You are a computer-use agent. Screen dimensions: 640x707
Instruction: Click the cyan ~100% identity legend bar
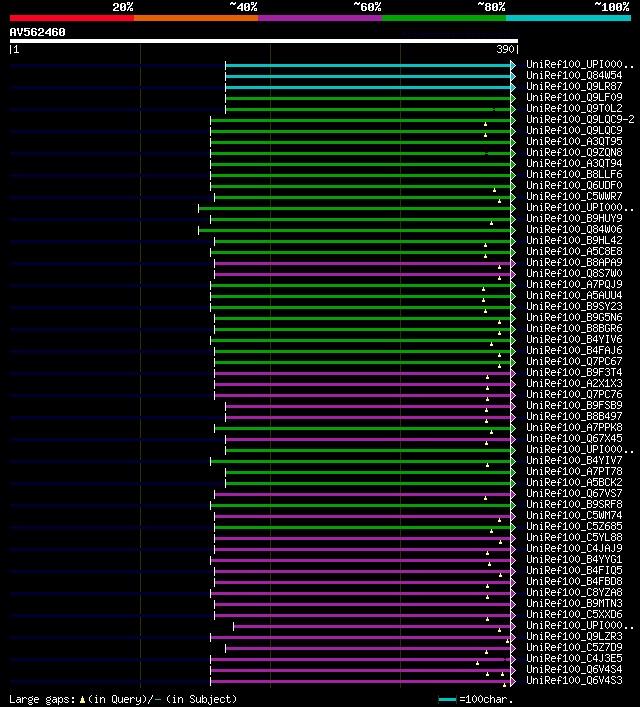click(568, 18)
